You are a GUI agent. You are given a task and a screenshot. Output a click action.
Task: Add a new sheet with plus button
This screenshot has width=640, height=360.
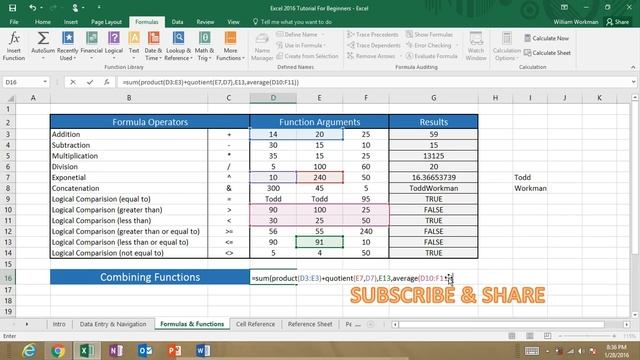pos(371,324)
